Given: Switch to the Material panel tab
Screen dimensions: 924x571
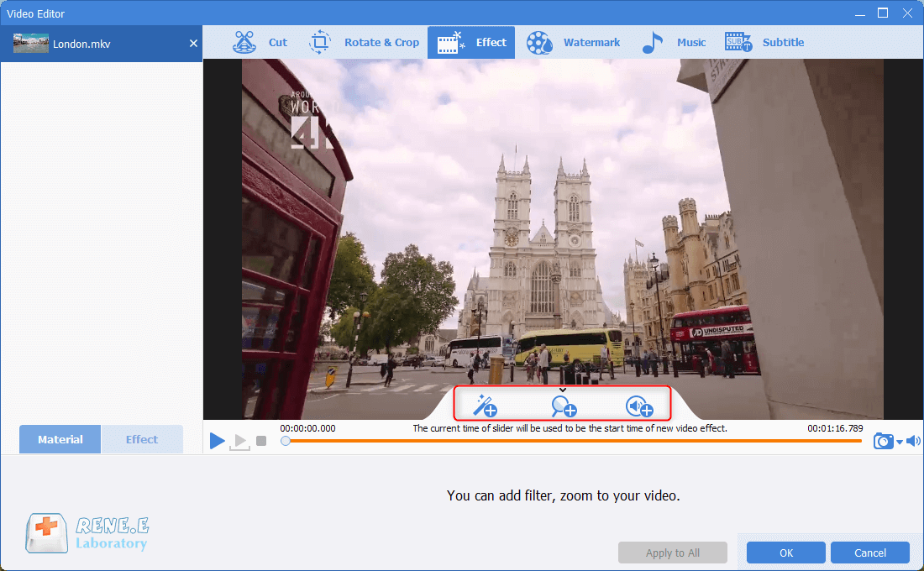Looking at the screenshot, I should (x=60, y=439).
